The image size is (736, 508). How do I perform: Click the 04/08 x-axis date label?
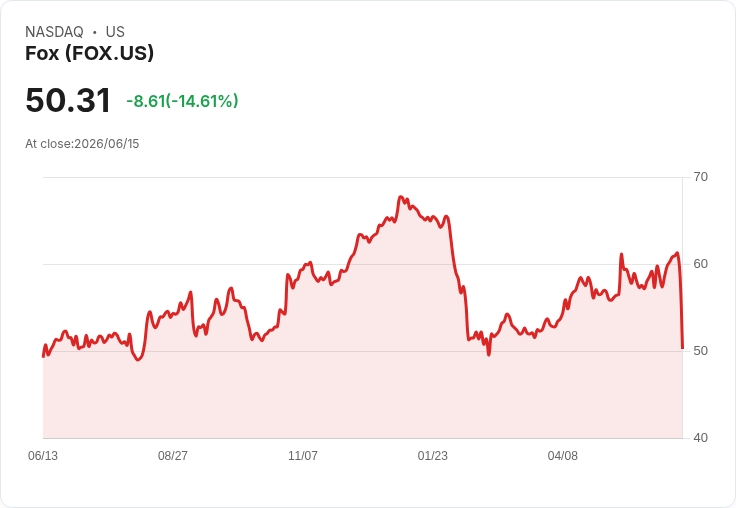click(563, 455)
